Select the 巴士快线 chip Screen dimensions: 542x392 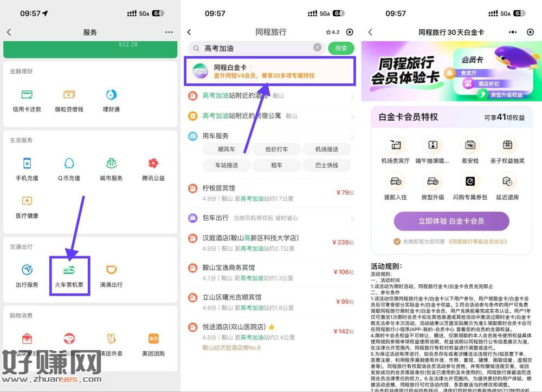(327, 165)
